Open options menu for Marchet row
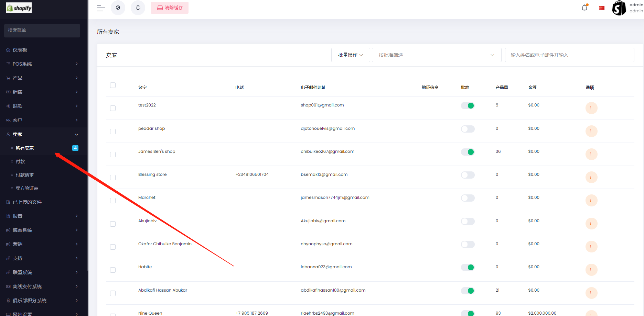The height and width of the screenshot is (316, 644). pyautogui.click(x=591, y=200)
